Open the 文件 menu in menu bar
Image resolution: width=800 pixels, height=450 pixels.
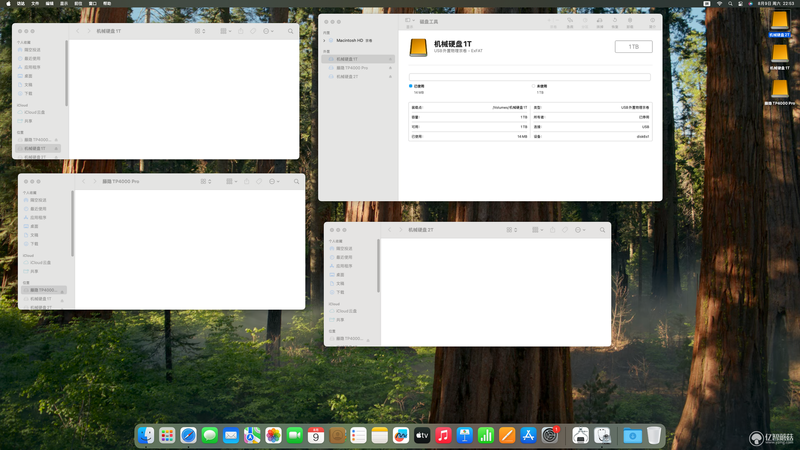[x=35, y=4]
